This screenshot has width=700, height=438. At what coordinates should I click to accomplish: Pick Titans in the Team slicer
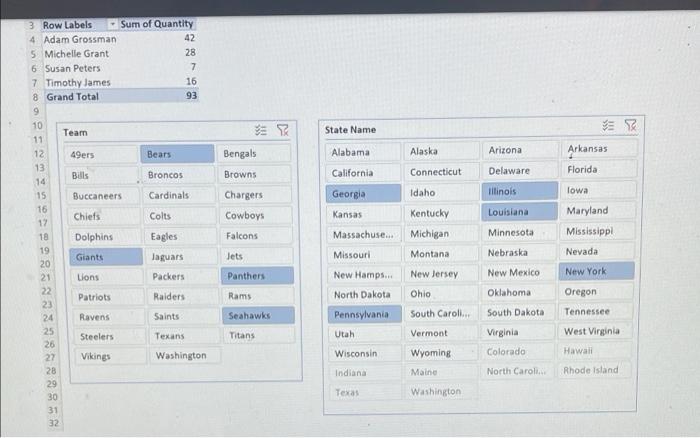coord(259,335)
